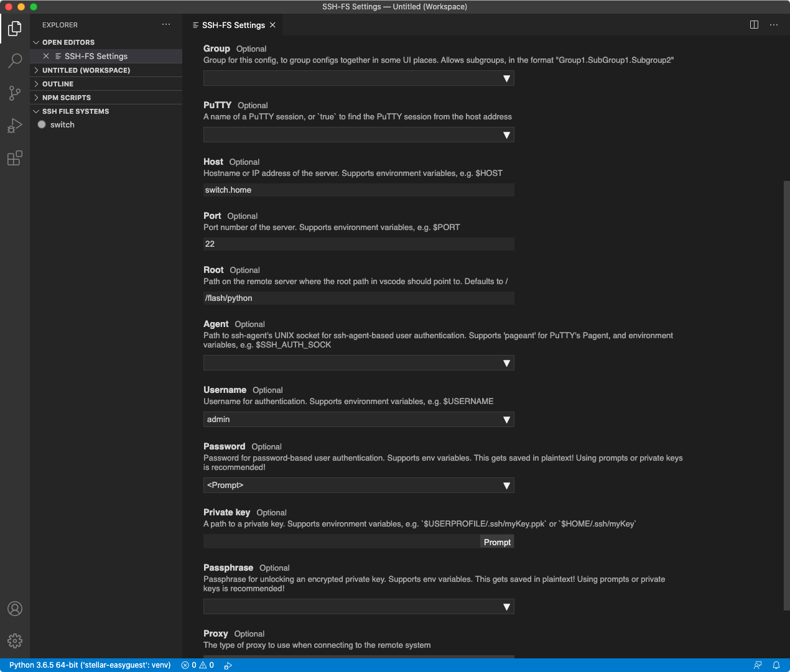Select the Python 3.6.5 interpreter status item

(x=90, y=665)
